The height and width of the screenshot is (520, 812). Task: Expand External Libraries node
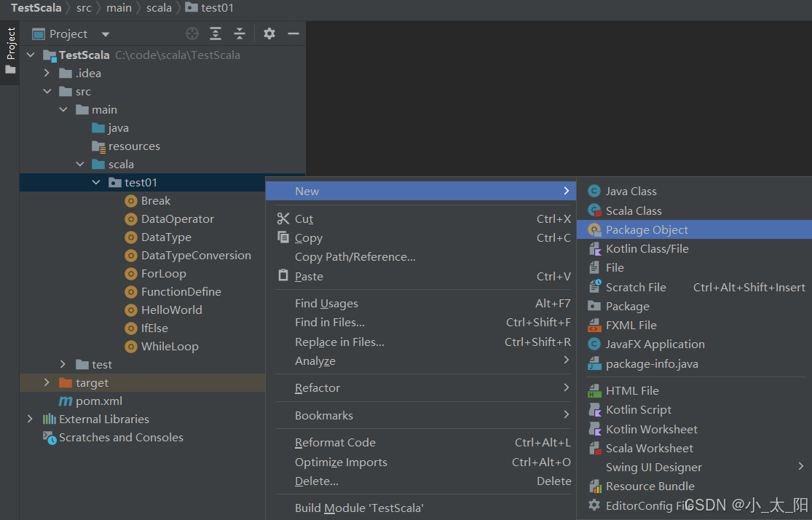pyautogui.click(x=30, y=419)
